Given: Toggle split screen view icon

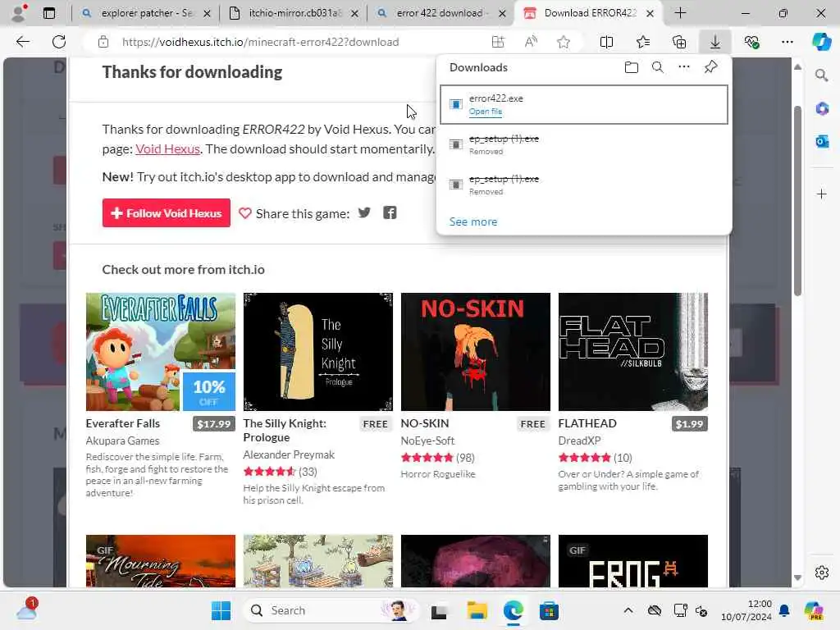Looking at the screenshot, I should tap(606, 42).
